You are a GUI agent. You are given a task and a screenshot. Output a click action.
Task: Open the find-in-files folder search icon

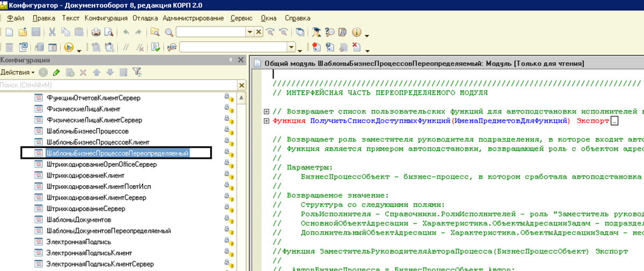coord(155,32)
